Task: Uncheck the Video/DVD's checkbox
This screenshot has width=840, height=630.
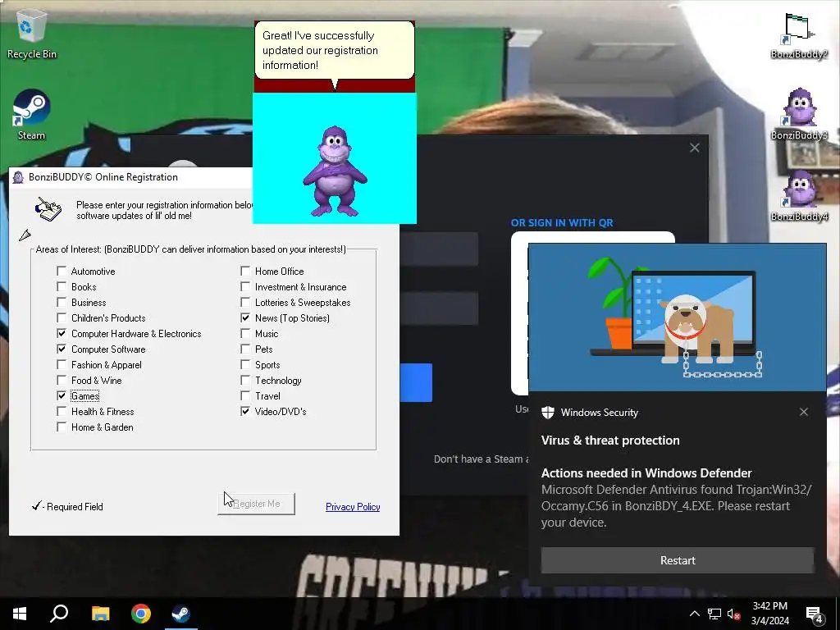Action: tap(245, 412)
